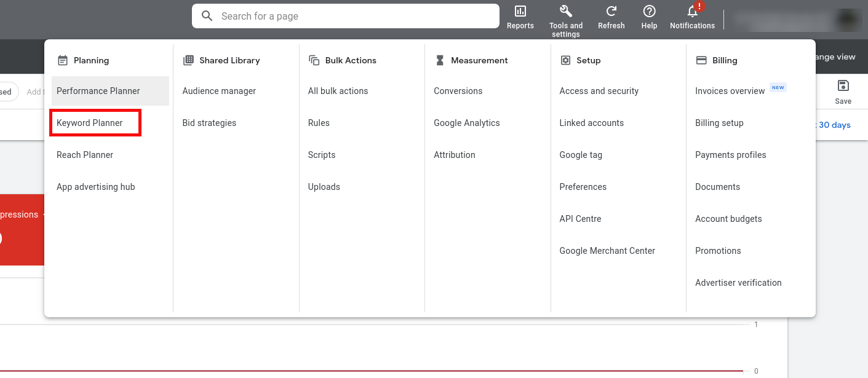The height and width of the screenshot is (378, 868).
Task: Open Reach Planner
Action: (x=85, y=155)
